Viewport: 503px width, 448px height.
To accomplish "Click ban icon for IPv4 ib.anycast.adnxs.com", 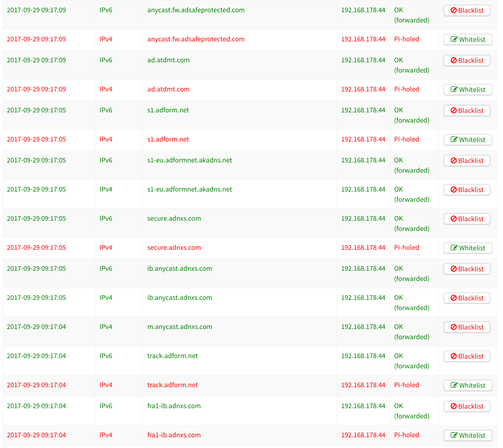I will click(x=453, y=298).
